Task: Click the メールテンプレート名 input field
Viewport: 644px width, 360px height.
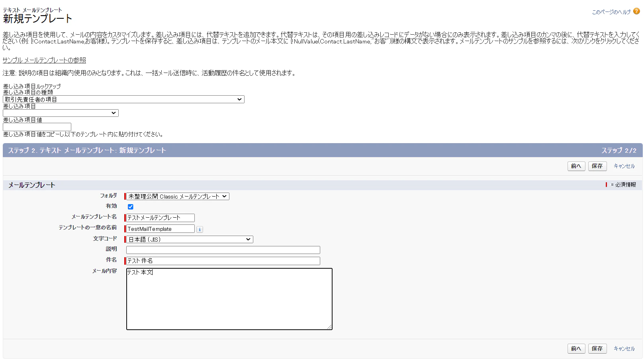Action: 160,218
